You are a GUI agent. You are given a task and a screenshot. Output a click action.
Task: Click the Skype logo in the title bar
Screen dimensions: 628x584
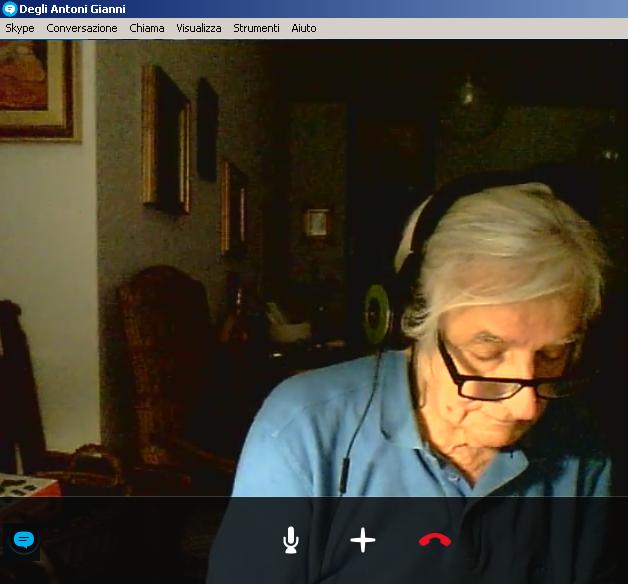click(x=9, y=9)
